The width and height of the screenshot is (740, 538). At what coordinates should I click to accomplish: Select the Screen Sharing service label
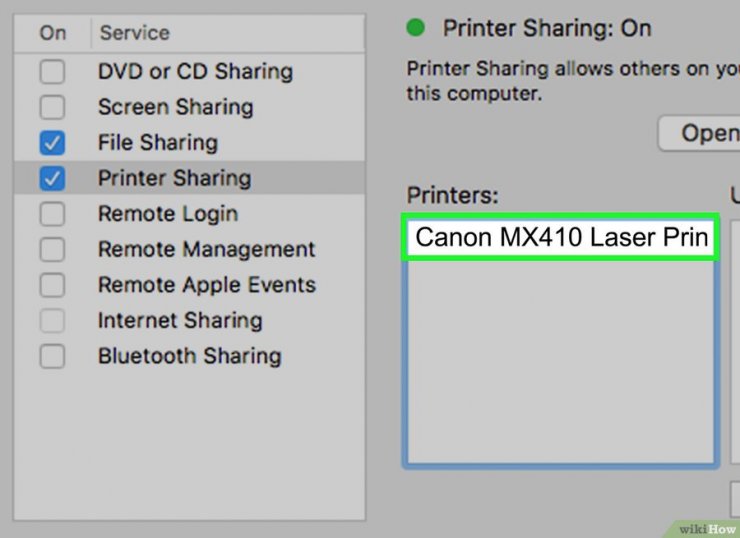tap(175, 107)
